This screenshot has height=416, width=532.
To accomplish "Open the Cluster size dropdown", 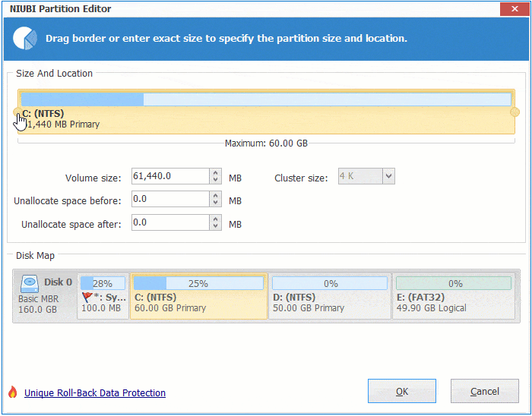I will tap(388, 177).
